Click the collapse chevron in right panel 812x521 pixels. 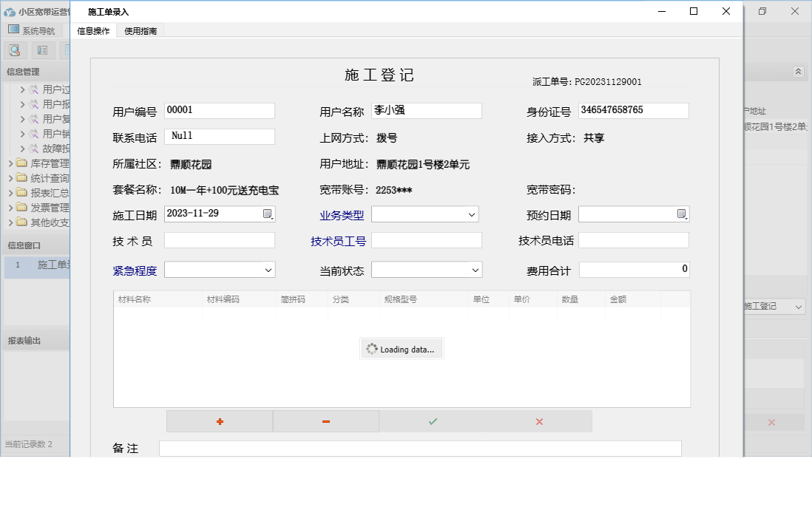point(798,72)
